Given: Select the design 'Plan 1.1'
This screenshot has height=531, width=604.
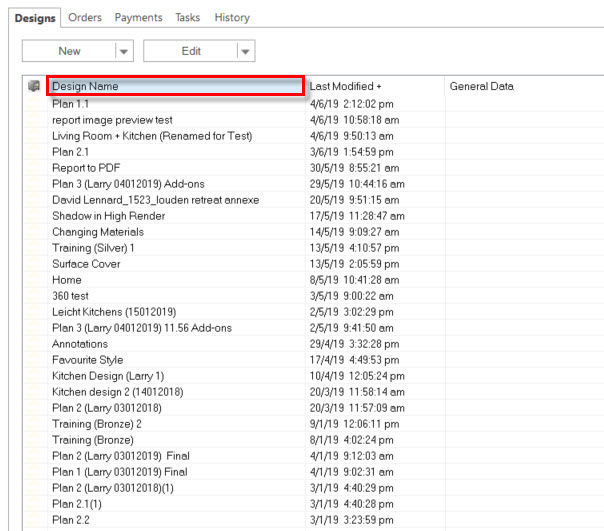Looking at the screenshot, I should tap(70, 104).
